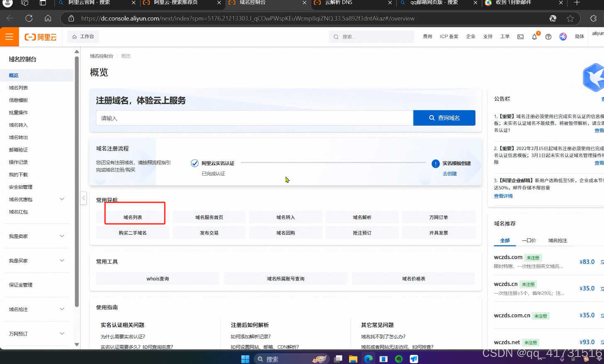Open the task view icon on the taskbar
The image size is (604, 364).
pos(338,359)
